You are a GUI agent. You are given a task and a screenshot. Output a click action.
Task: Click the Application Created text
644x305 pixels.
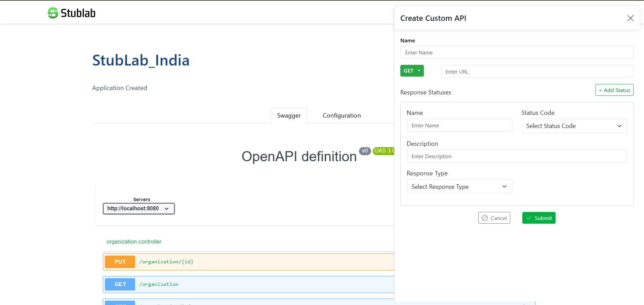[120, 88]
